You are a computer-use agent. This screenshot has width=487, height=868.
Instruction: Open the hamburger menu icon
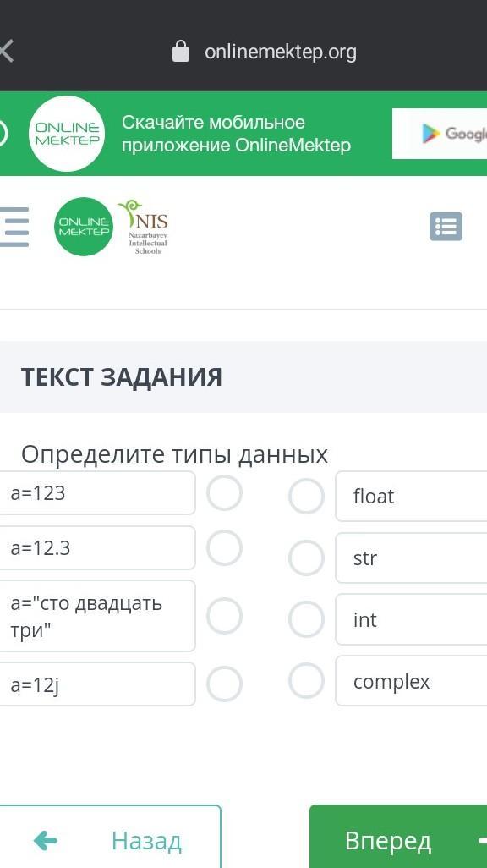(14, 227)
